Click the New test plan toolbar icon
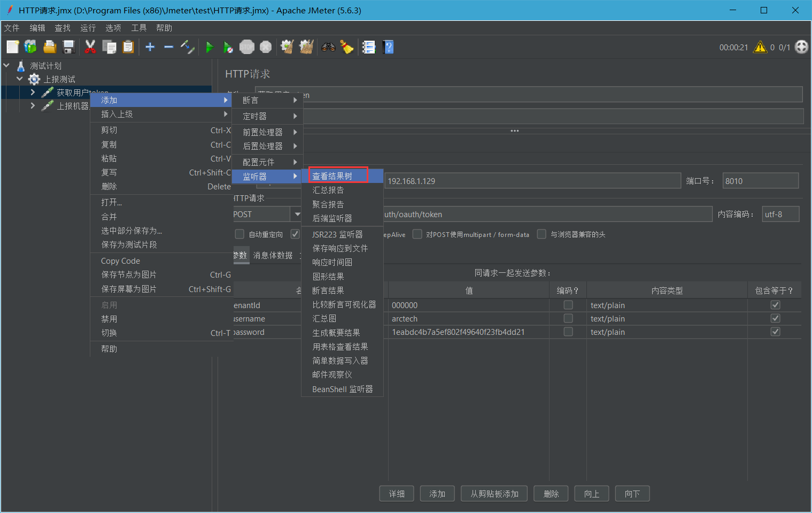Viewport: 812px width, 513px height. click(13, 47)
